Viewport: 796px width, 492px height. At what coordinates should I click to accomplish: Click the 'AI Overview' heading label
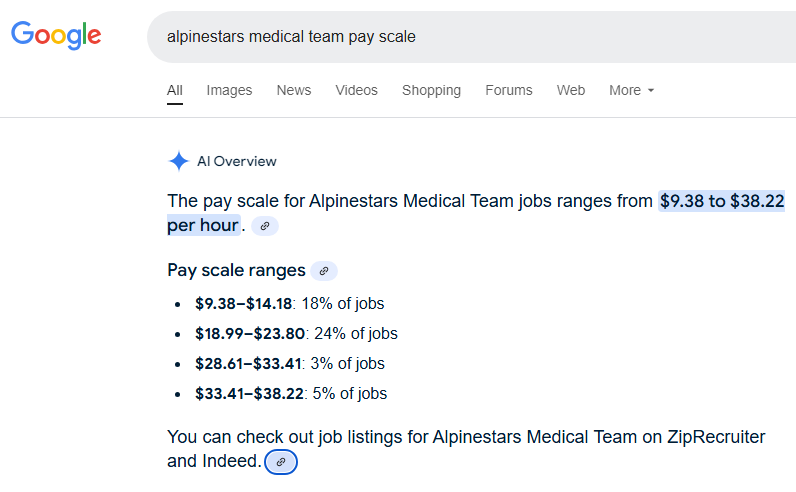[237, 162]
